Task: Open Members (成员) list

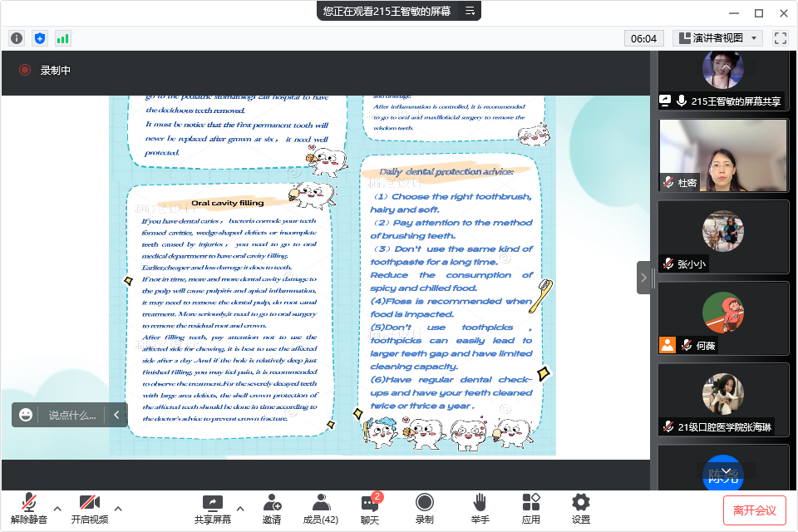Action: click(320, 509)
